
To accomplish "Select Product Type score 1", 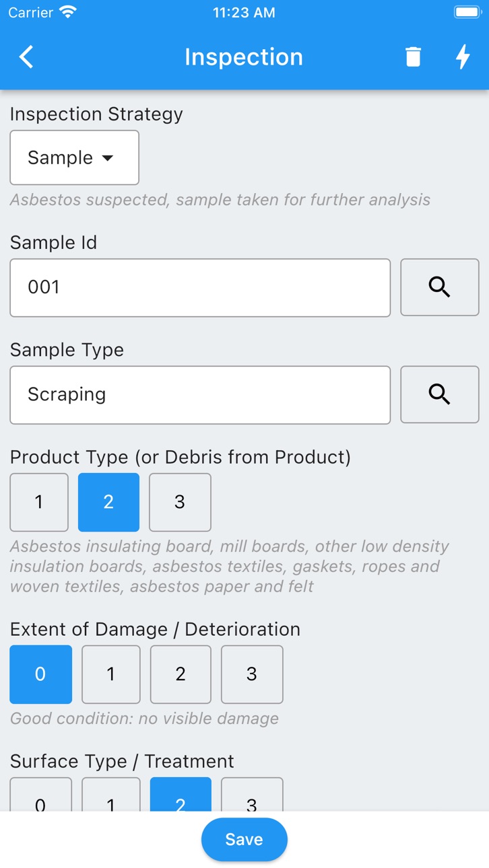I will coord(39,502).
